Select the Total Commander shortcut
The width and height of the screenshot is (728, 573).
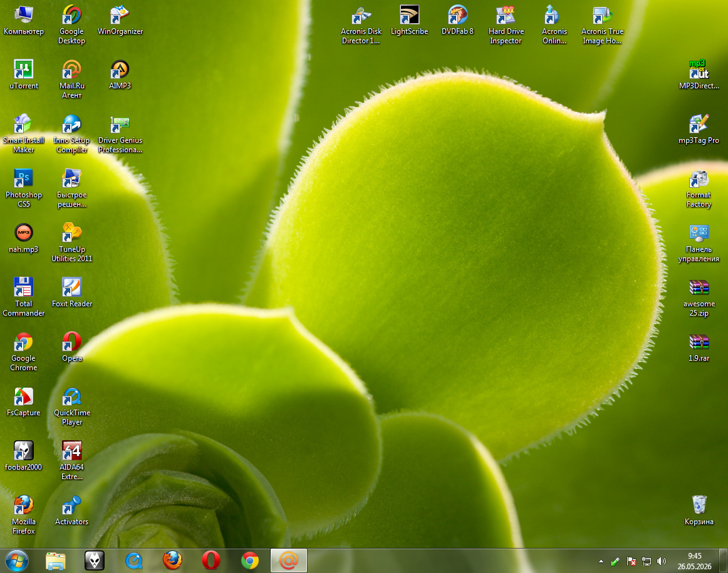coord(24,297)
